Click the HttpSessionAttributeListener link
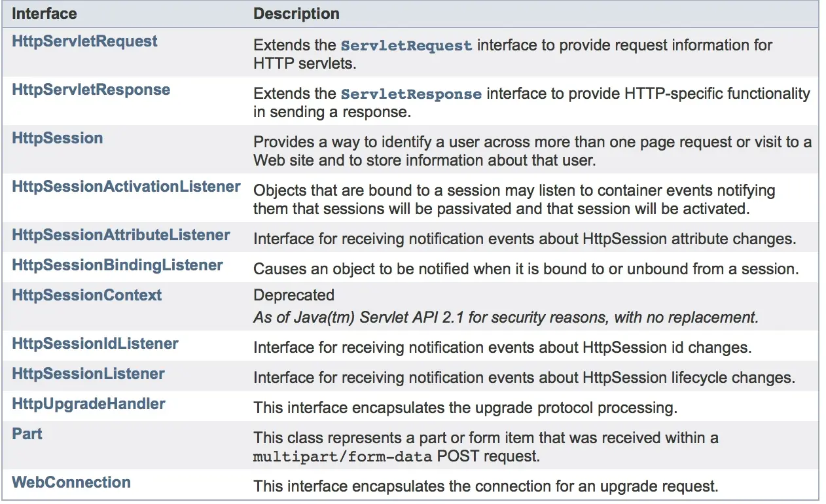The width and height of the screenshot is (826, 504). tap(121, 235)
